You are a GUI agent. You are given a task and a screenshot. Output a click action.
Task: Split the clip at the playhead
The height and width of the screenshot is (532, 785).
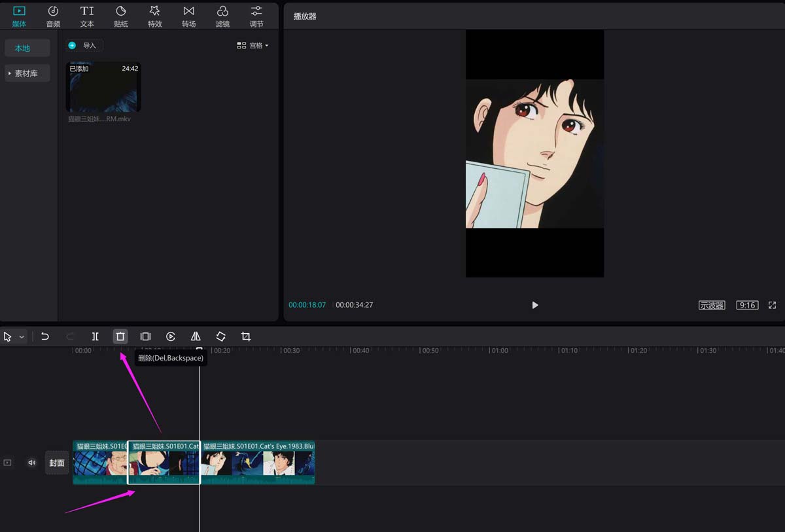click(x=95, y=336)
